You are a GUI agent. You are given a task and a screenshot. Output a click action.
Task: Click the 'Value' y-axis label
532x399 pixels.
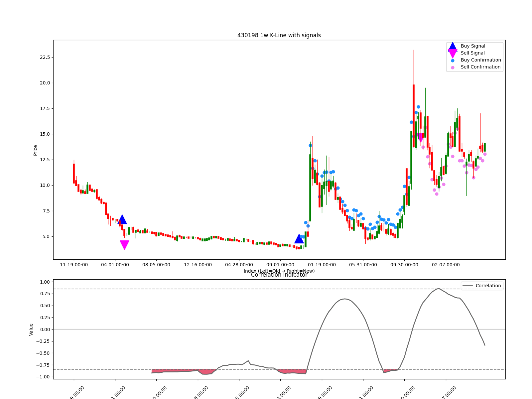click(31, 330)
